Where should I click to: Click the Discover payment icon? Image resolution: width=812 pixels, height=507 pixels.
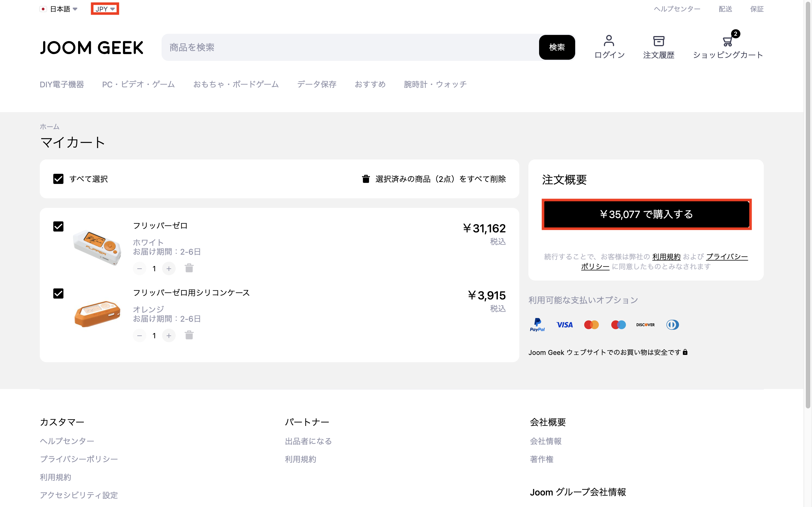(x=645, y=324)
